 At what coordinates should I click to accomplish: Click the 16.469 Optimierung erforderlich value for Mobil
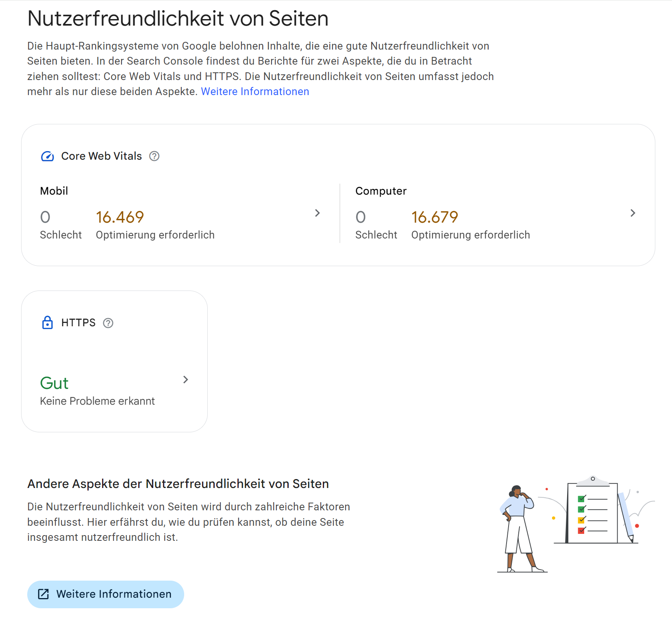(x=120, y=217)
